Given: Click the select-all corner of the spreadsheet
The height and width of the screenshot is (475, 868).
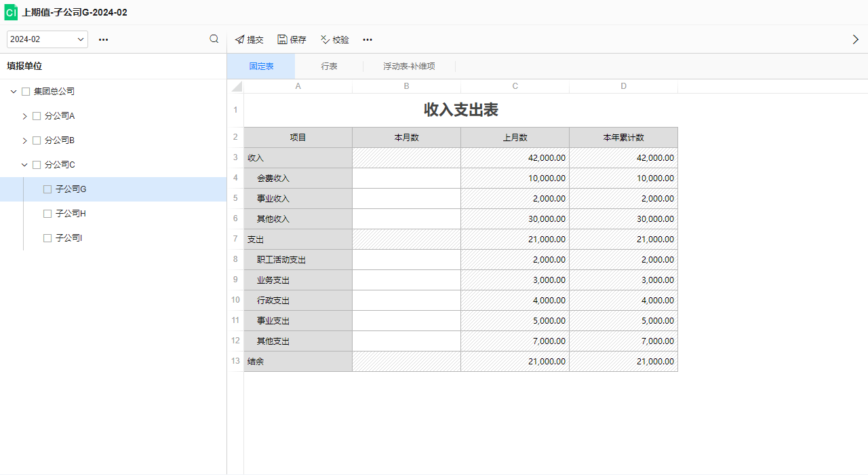Looking at the screenshot, I should 236,86.
